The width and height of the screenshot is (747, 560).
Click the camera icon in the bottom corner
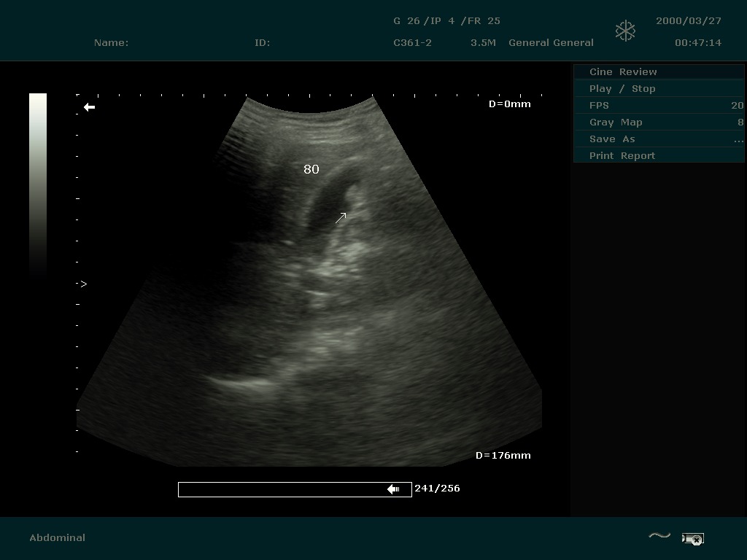point(692,539)
